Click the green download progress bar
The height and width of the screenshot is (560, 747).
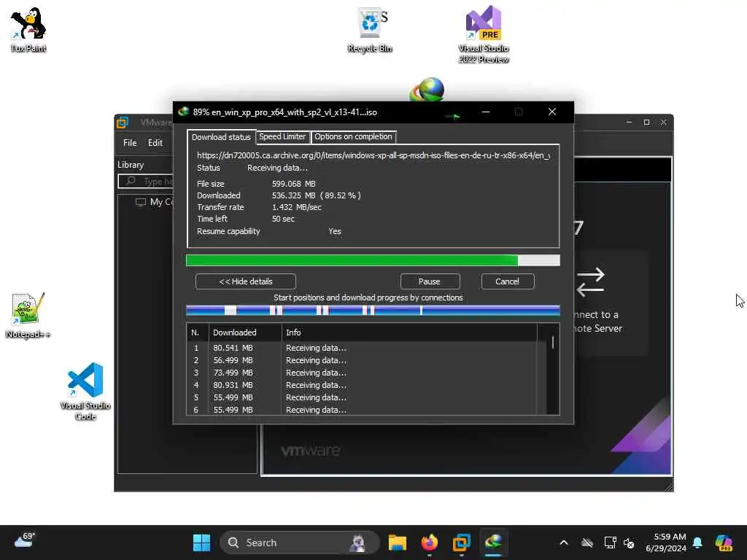[373, 260]
